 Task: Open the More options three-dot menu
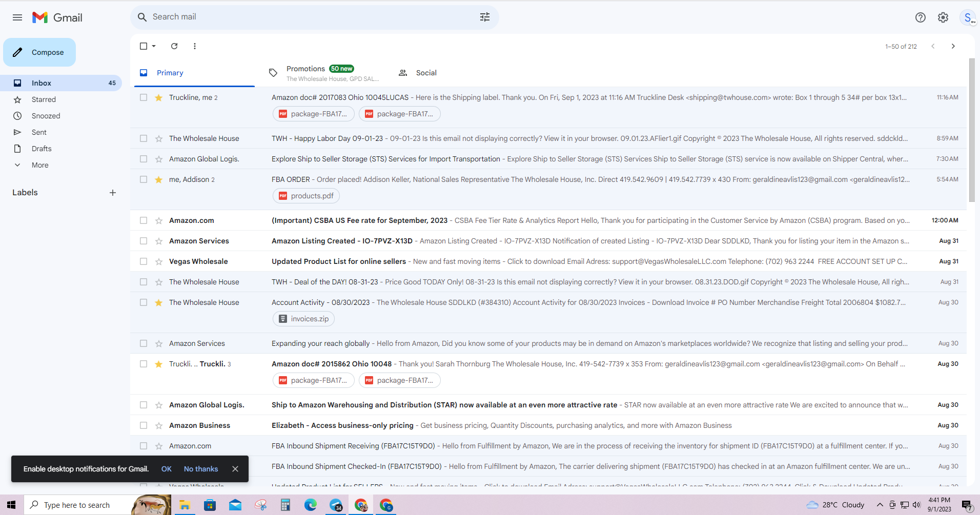coord(195,46)
